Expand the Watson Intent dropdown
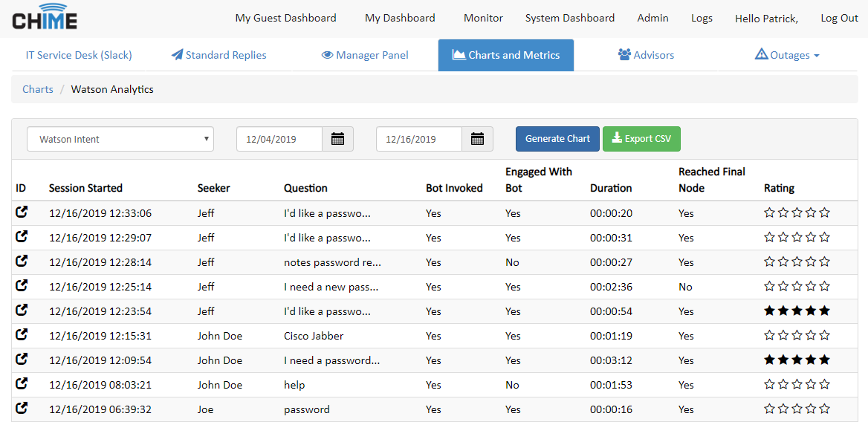868x422 pixels. click(x=120, y=139)
